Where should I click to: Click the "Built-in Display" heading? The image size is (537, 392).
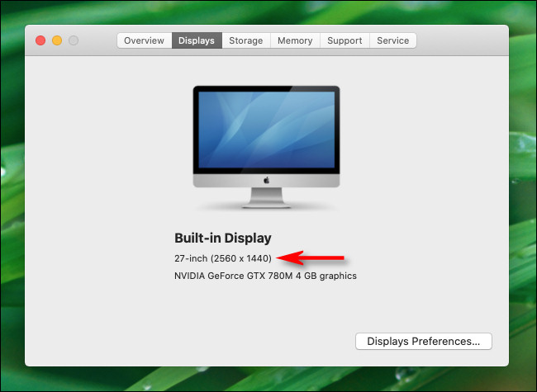(223, 238)
